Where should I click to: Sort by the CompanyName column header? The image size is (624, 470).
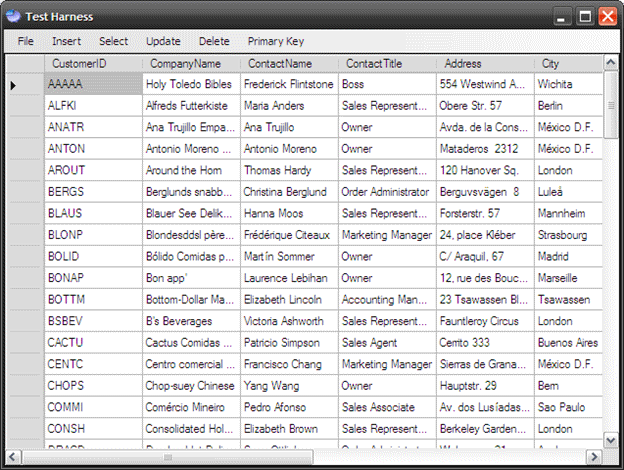point(191,64)
